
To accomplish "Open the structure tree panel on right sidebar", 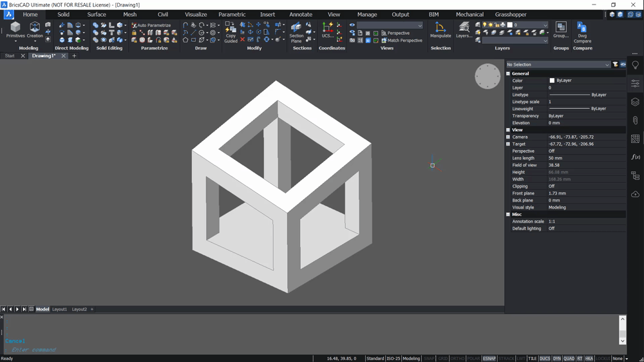I will (x=636, y=176).
